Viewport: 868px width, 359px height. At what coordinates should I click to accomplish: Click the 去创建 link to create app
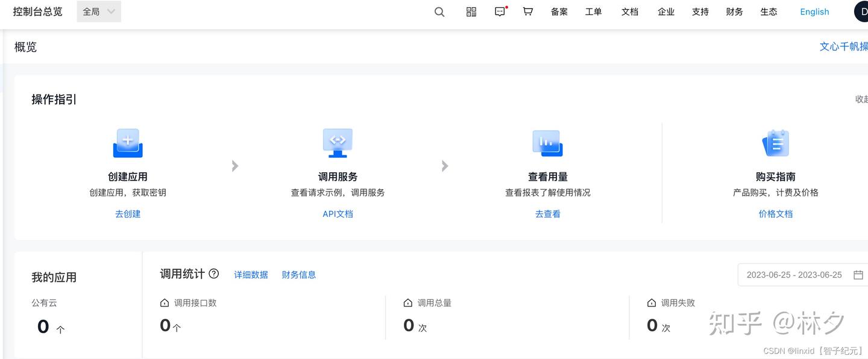[x=127, y=213]
